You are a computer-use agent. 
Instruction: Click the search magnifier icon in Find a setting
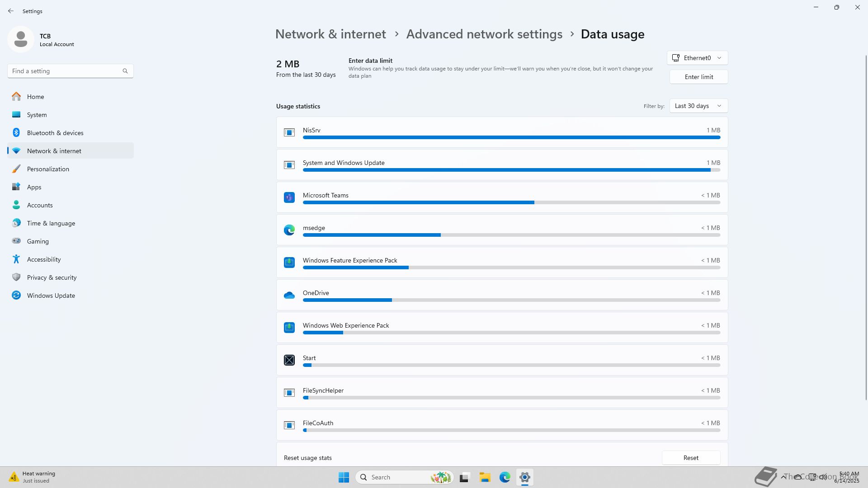(x=125, y=71)
